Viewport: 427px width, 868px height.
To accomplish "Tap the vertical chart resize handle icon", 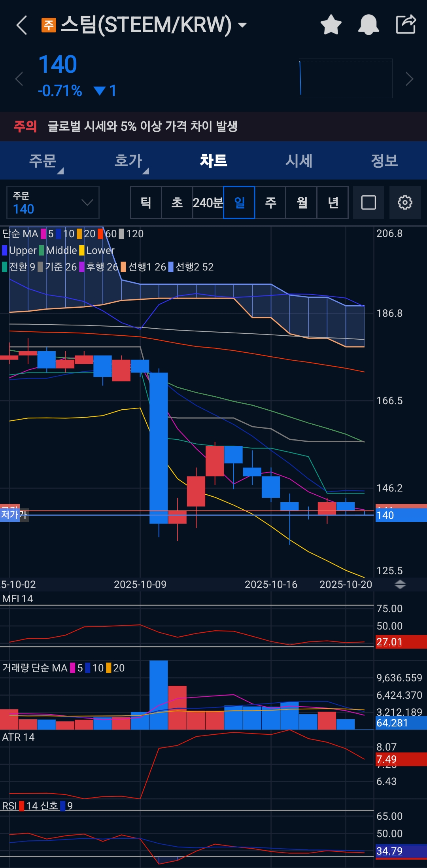I will tap(400, 584).
